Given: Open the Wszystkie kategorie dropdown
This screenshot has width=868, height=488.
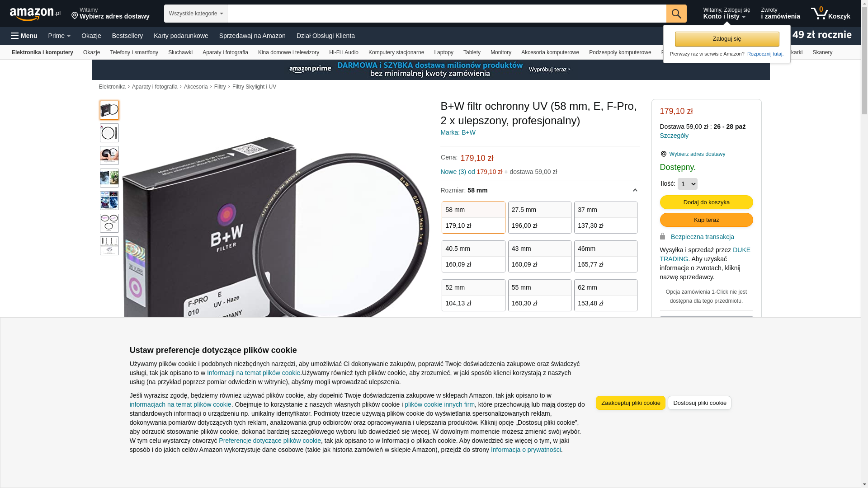Looking at the screenshot, I should click(x=195, y=14).
